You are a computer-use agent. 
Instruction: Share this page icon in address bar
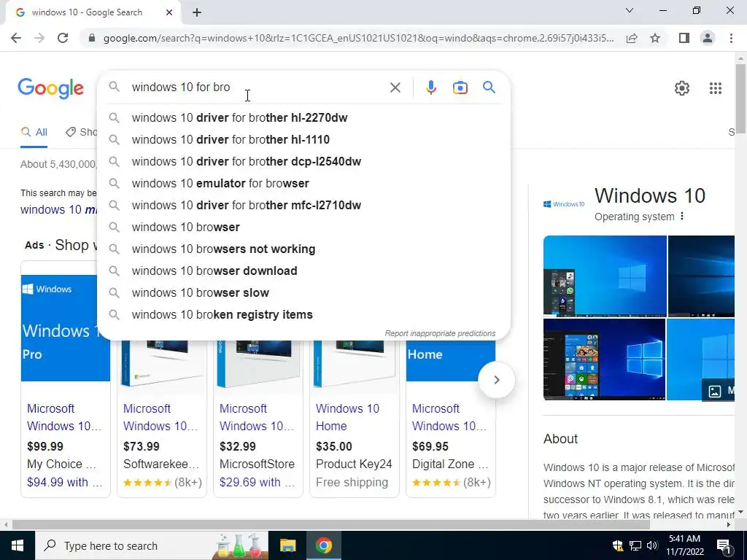(x=632, y=38)
